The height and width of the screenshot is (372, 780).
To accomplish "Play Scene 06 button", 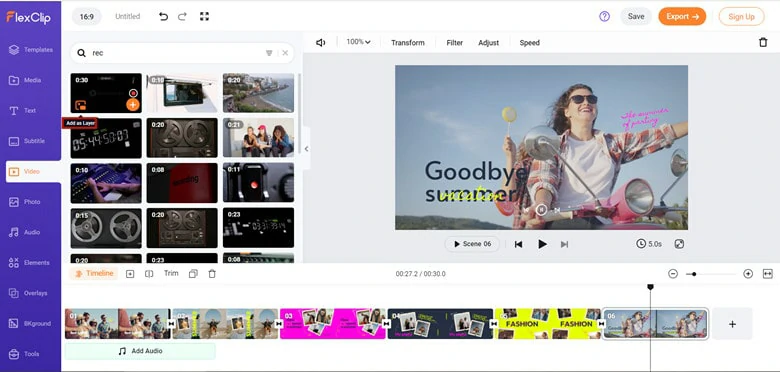I will coord(472,244).
